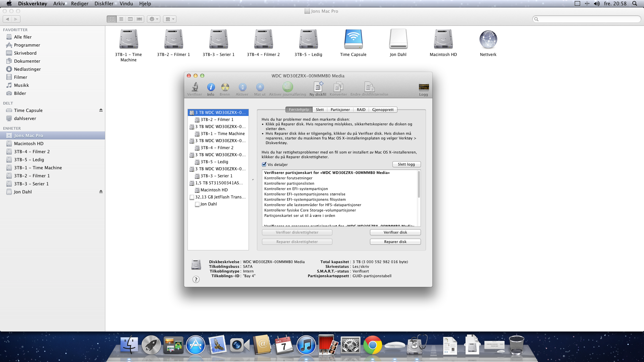Toggle the Vis detaljer checkbox

point(264,164)
